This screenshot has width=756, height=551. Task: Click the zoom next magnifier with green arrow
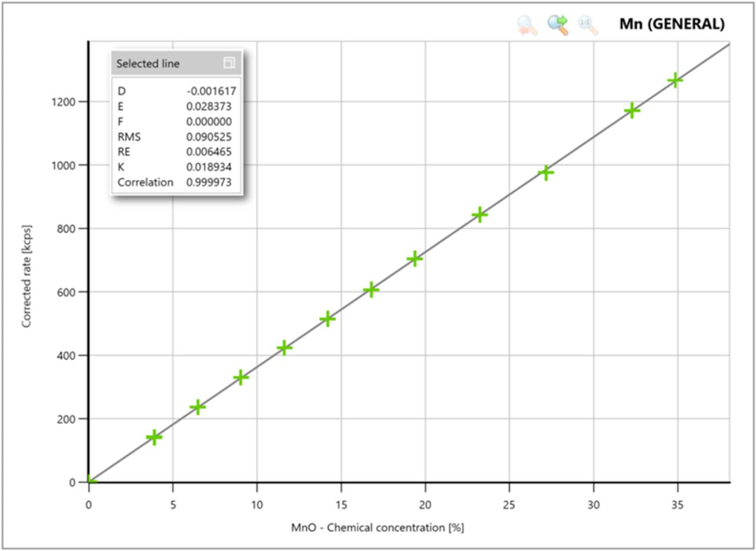[x=558, y=25]
